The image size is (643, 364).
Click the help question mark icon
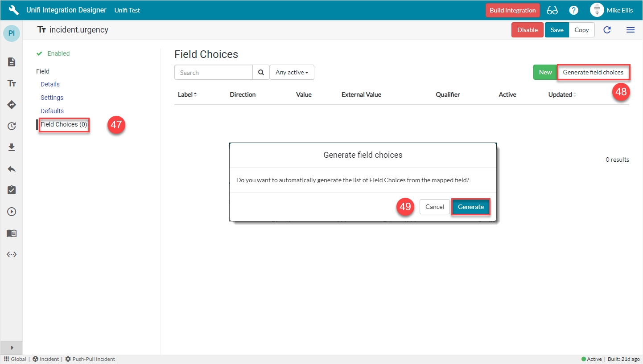tap(573, 10)
